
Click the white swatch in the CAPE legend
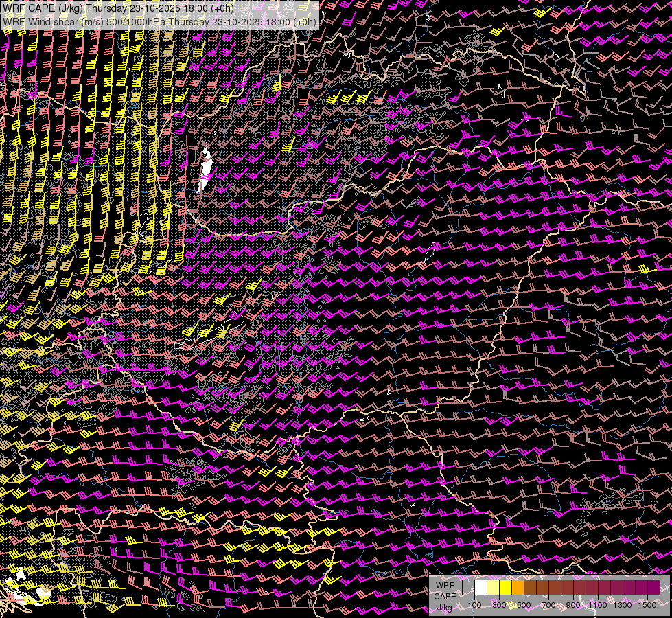coord(480,587)
